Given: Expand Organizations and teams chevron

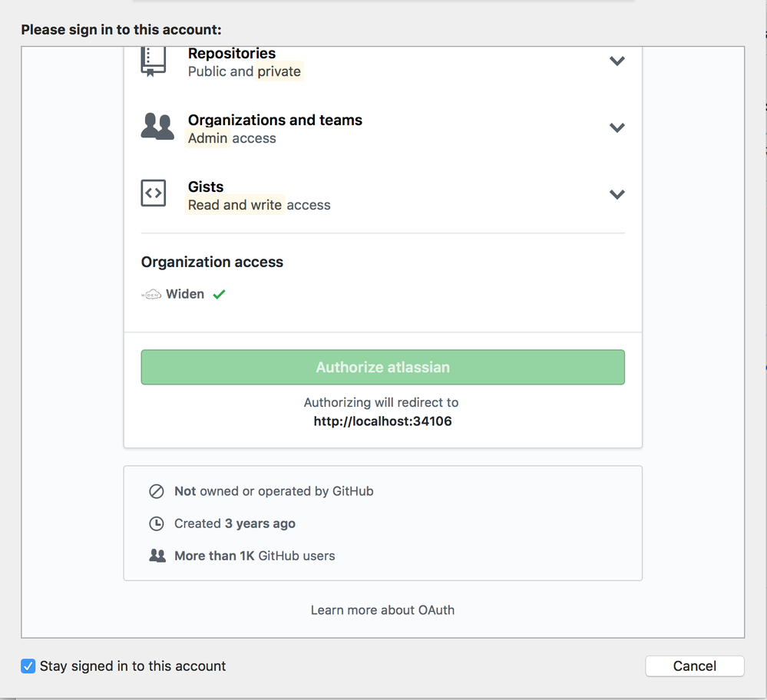Looking at the screenshot, I should (x=617, y=127).
